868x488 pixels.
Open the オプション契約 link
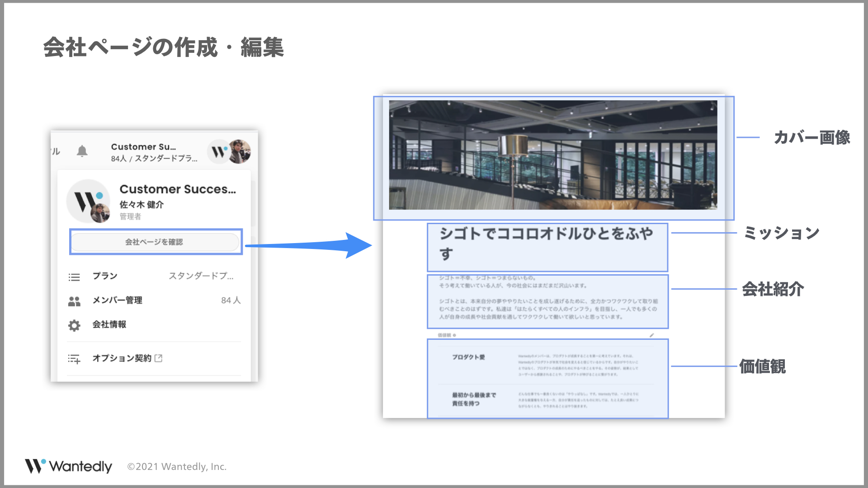pyautogui.click(x=122, y=358)
